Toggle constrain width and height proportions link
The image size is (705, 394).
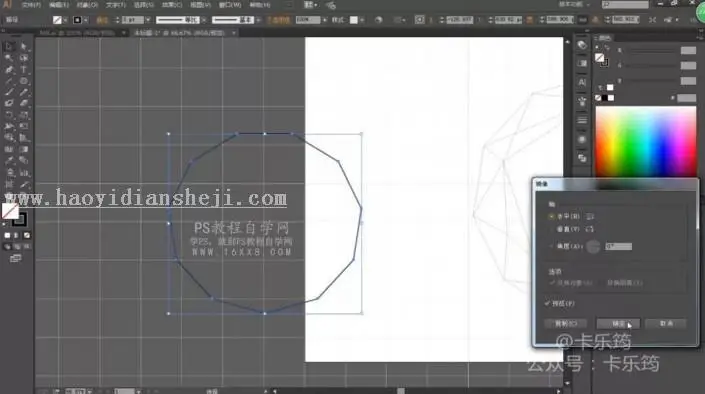pos(583,20)
